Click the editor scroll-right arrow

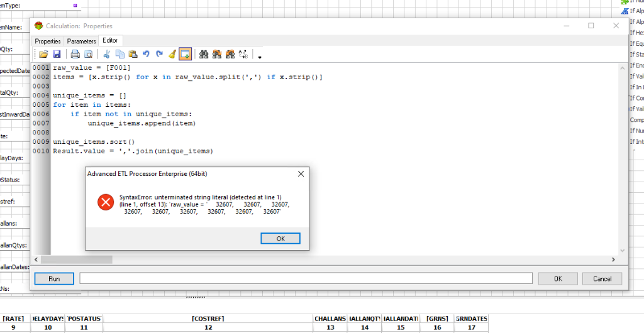[613, 259]
